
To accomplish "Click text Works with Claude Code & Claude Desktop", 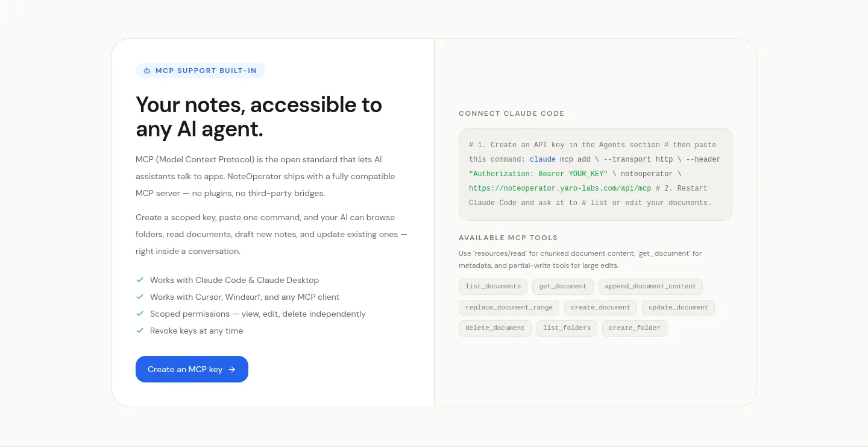I will pyautogui.click(x=234, y=280).
